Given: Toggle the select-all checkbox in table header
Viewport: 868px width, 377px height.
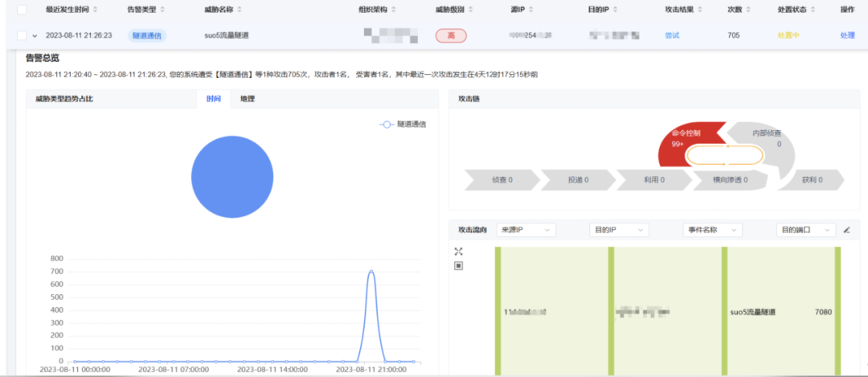Looking at the screenshot, I should coord(21,10).
